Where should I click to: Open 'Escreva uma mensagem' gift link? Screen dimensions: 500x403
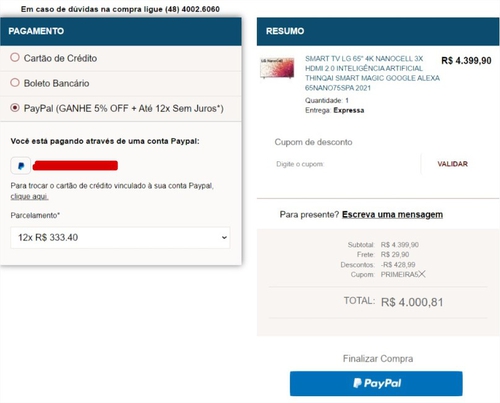pyautogui.click(x=392, y=214)
